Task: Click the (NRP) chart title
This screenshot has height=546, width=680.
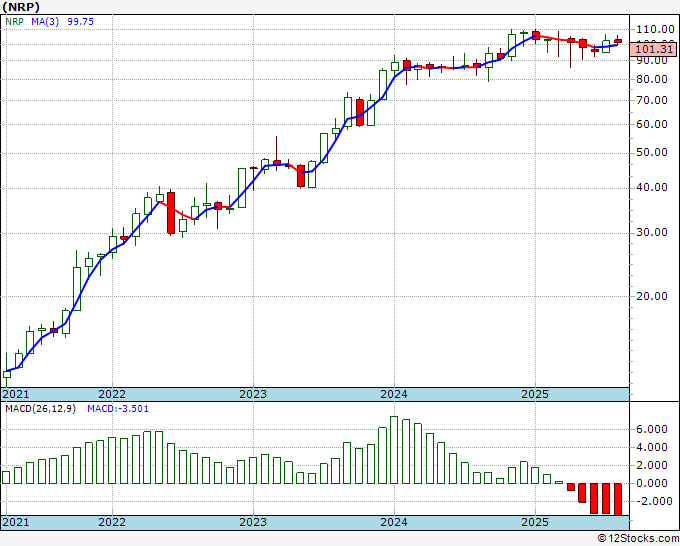Action: tap(21, 7)
